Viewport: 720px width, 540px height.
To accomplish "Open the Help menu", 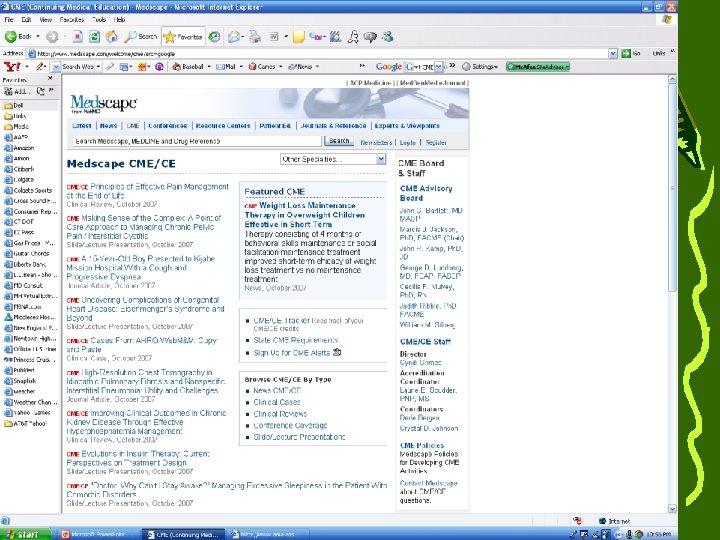I will (x=119, y=20).
